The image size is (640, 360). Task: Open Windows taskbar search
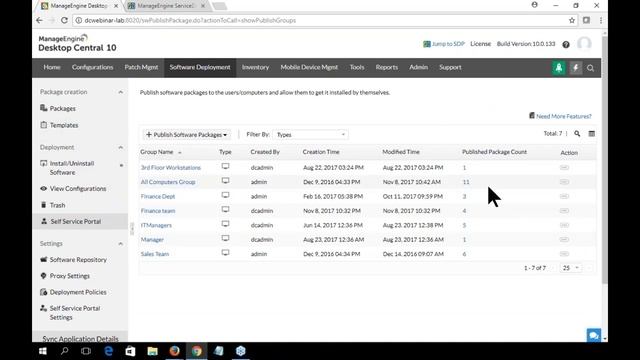pos(64,351)
